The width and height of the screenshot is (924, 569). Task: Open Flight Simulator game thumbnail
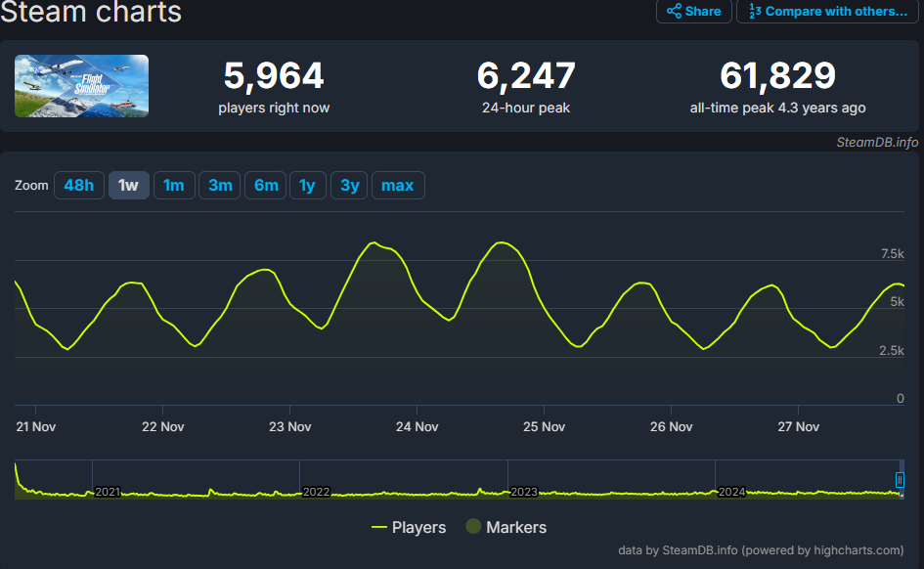point(81,86)
